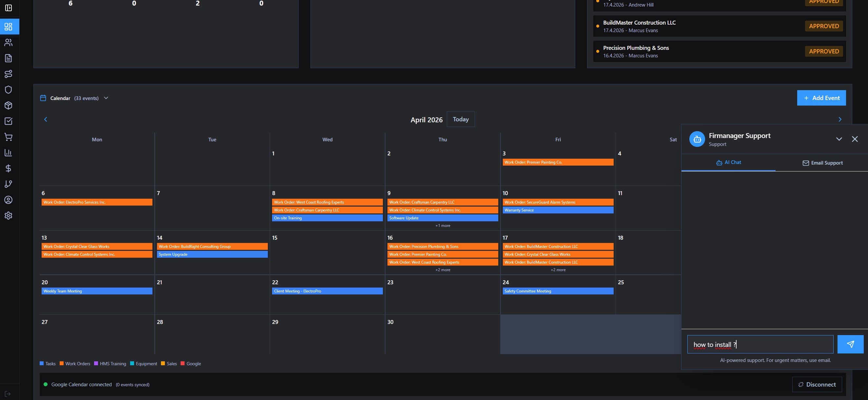Click the Add Event button
The image size is (868, 400).
coord(821,98)
